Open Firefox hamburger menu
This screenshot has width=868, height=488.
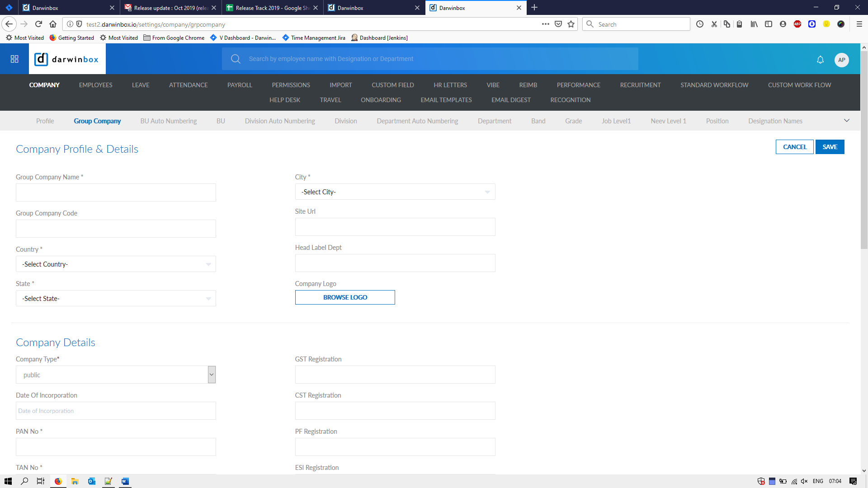coord(859,24)
